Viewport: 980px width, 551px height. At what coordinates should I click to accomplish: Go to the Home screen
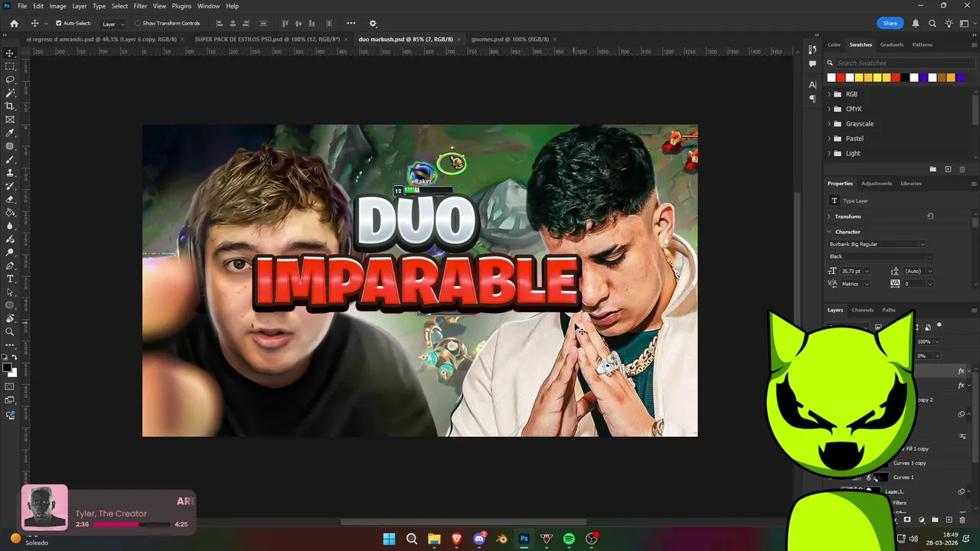[14, 24]
